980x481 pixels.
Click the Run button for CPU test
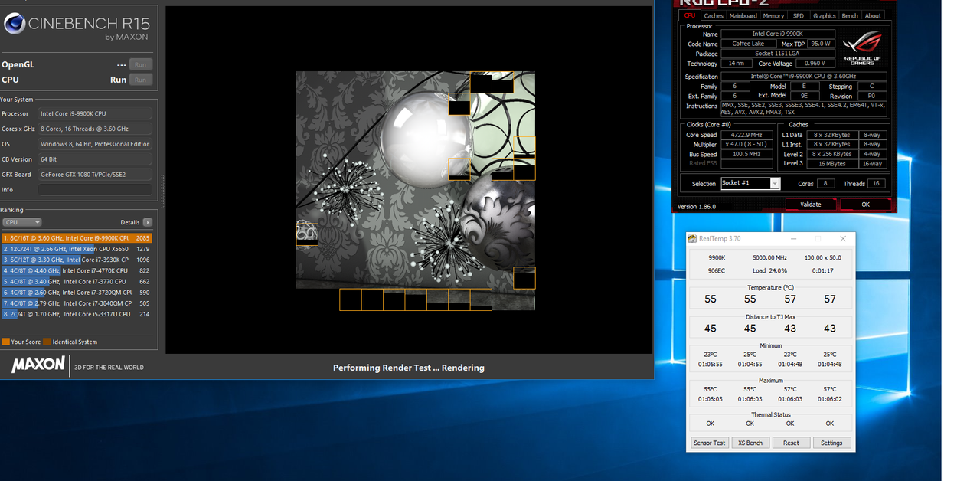140,80
